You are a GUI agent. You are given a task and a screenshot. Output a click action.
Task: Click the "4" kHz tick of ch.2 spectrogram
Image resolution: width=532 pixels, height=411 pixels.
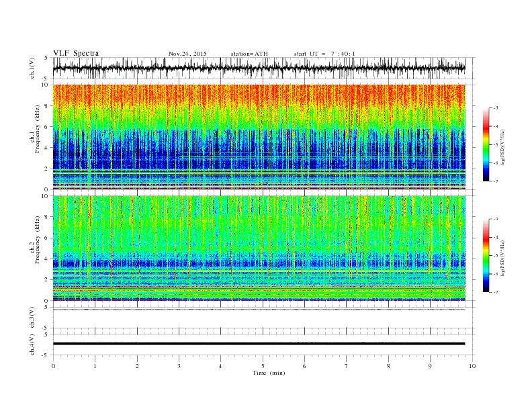(x=47, y=259)
